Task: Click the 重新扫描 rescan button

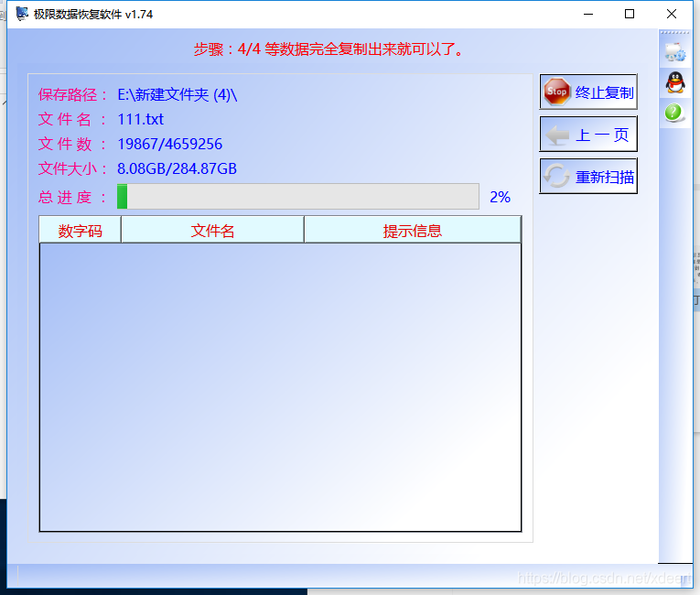Action: (588, 176)
